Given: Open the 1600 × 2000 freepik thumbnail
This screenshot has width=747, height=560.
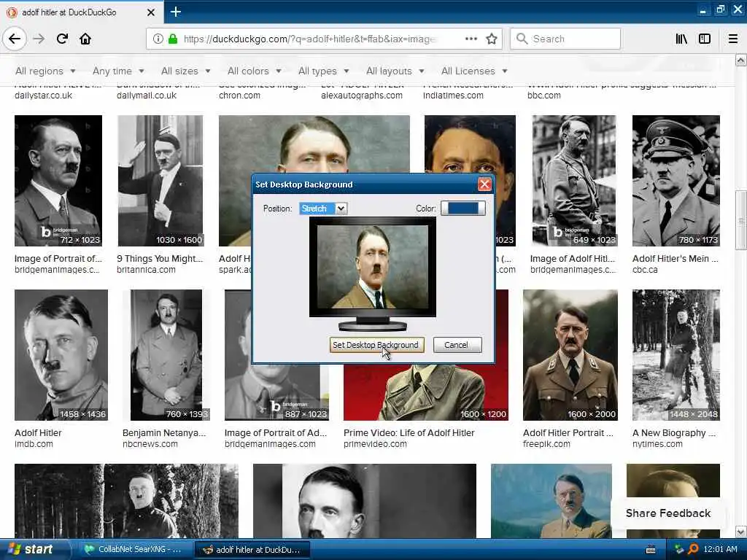Looking at the screenshot, I should pyautogui.click(x=570, y=355).
